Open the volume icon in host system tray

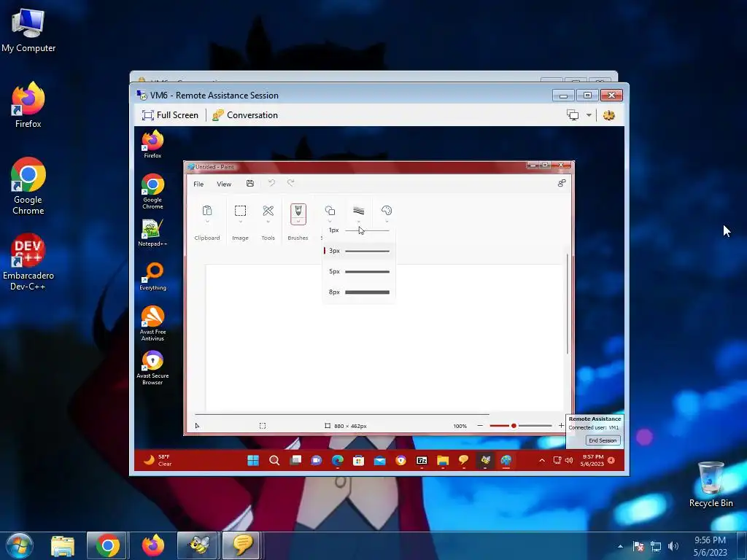pyautogui.click(x=673, y=546)
